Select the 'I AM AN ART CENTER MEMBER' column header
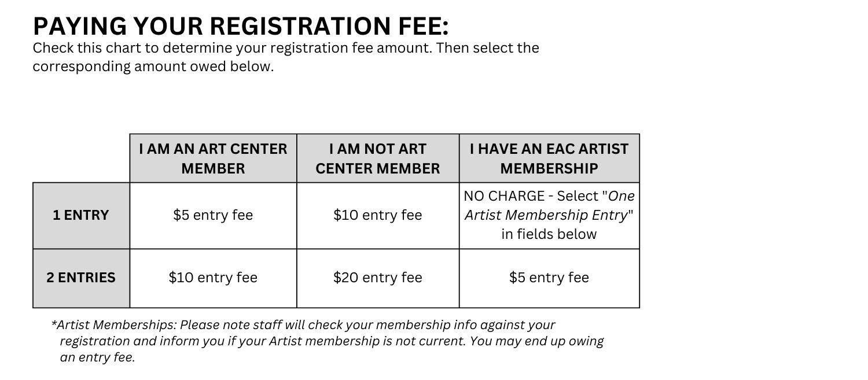 tap(213, 158)
